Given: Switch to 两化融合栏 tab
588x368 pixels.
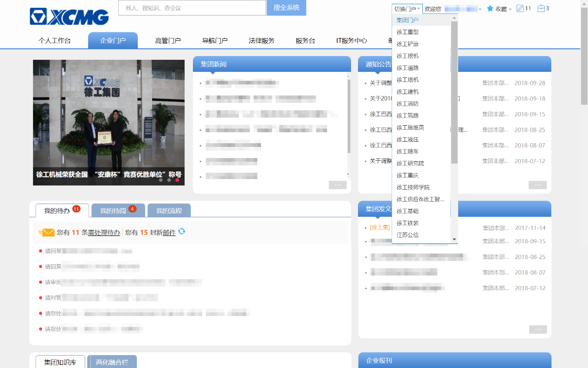Looking at the screenshot, I should coord(112,362).
